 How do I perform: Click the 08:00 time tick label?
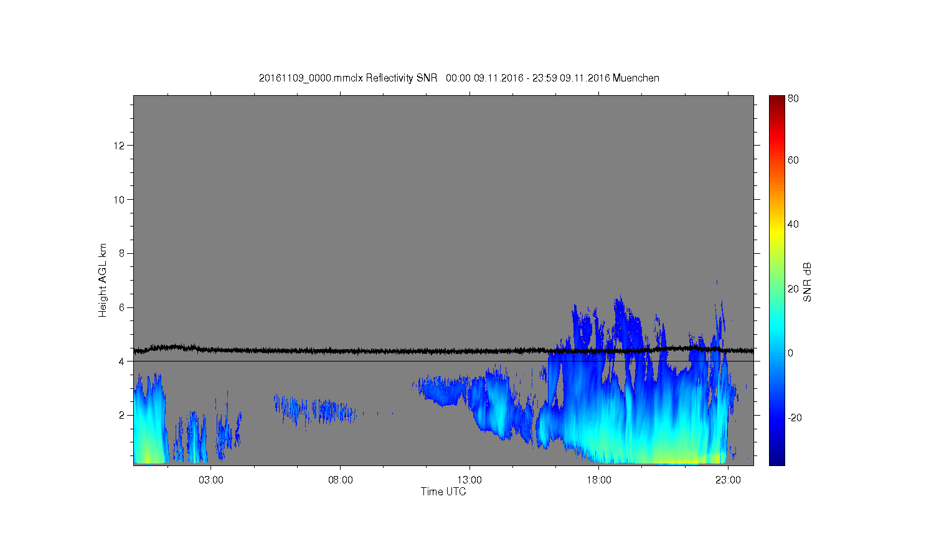tap(341, 480)
